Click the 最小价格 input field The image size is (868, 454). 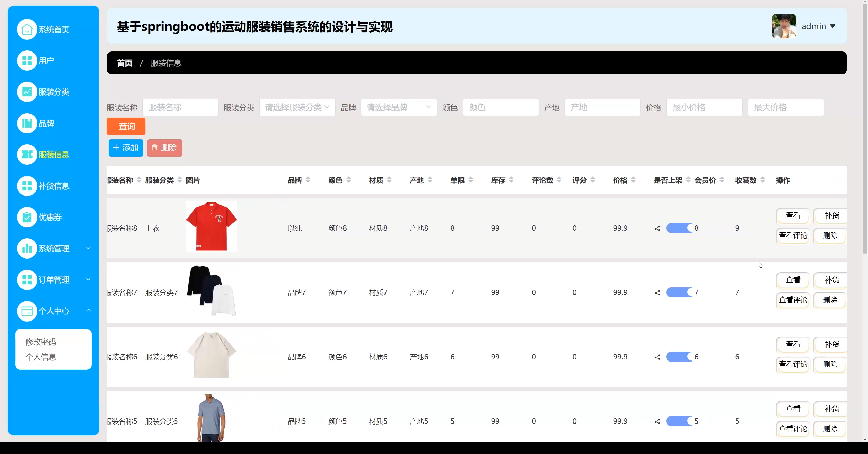pos(704,107)
